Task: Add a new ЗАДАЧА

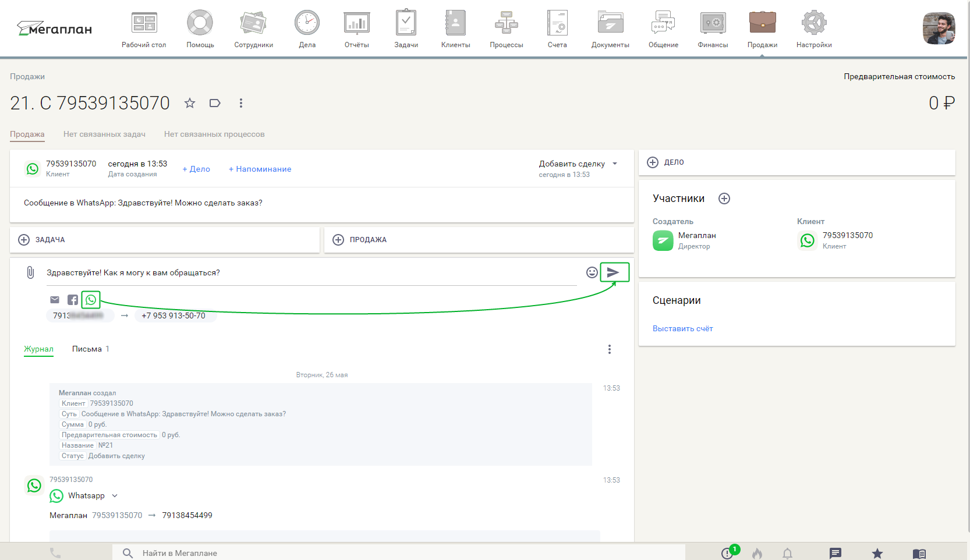Action: (165, 240)
